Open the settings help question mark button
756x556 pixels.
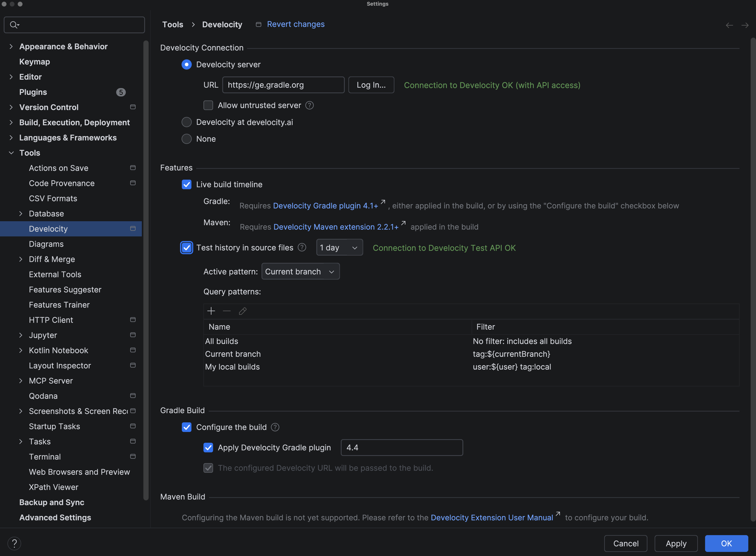point(14,544)
